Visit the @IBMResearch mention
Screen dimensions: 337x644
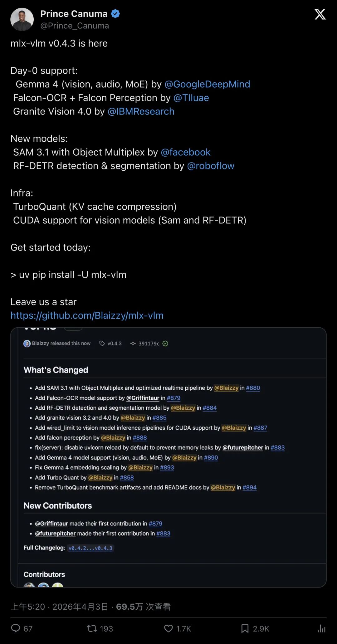coord(141,111)
